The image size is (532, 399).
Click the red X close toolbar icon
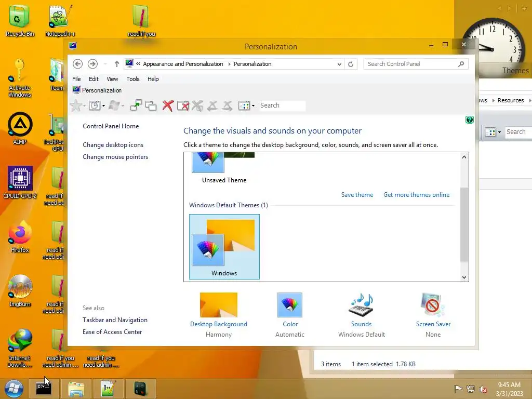click(x=168, y=105)
